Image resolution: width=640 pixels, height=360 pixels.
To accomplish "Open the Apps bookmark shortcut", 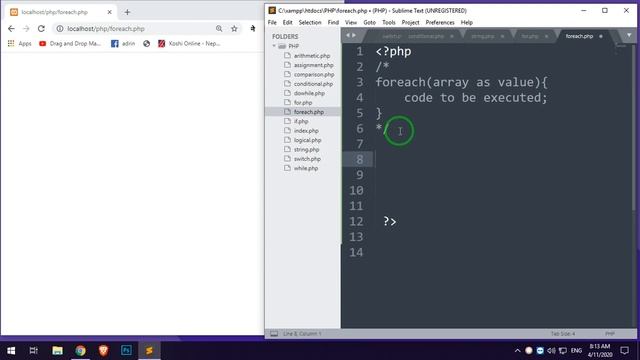I will click(x=20, y=43).
